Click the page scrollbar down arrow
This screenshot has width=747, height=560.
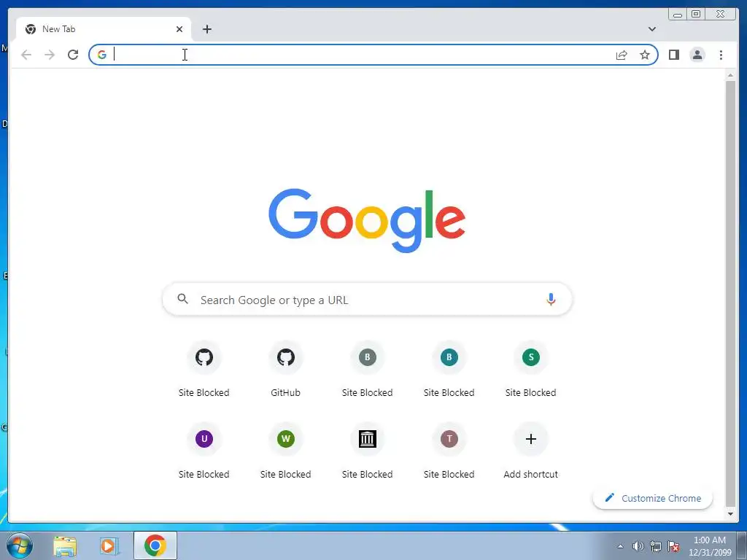[730, 514]
